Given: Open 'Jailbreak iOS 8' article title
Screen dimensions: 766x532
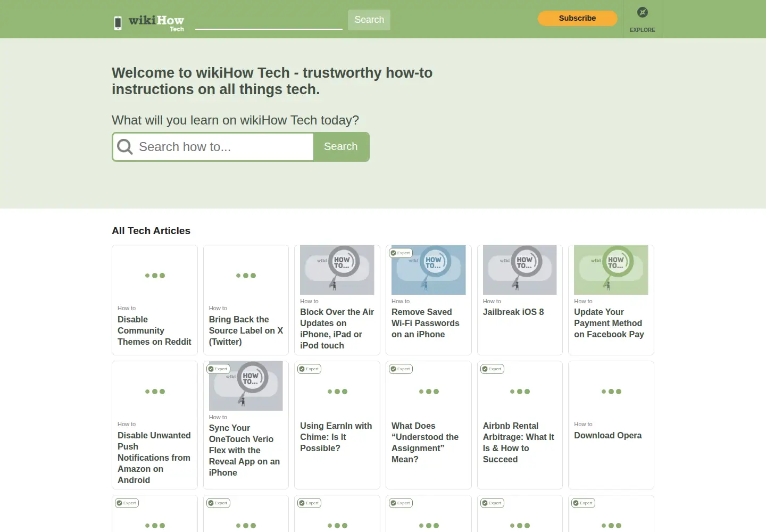Looking at the screenshot, I should point(513,312).
